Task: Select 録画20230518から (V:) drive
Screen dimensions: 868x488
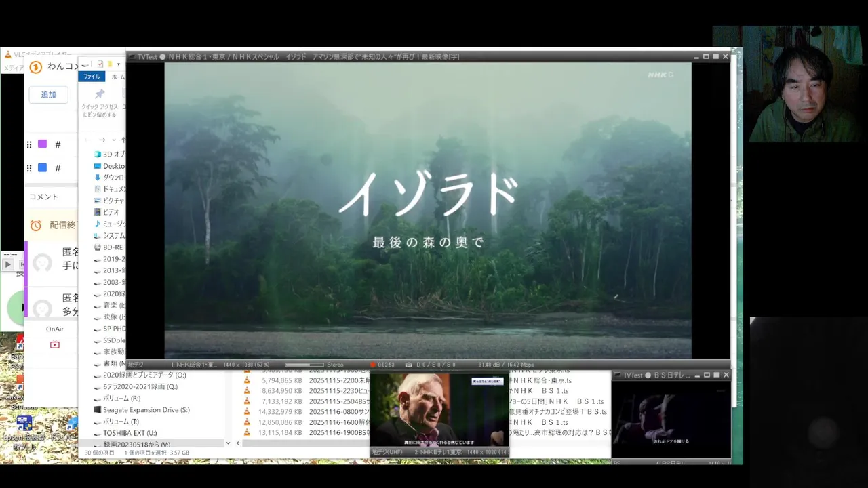Action: point(132,445)
